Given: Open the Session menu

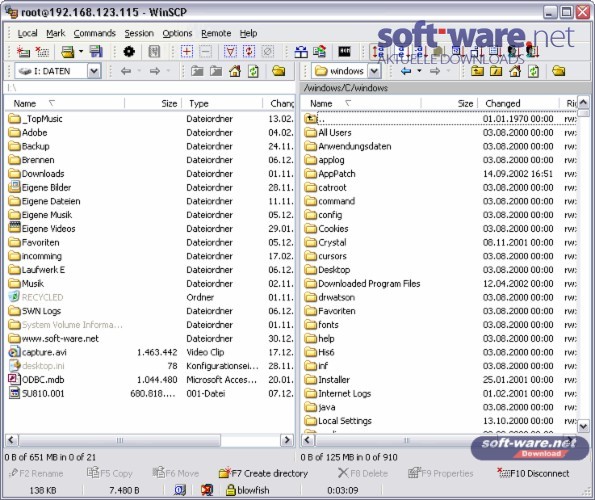Looking at the screenshot, I should [139, 33].
